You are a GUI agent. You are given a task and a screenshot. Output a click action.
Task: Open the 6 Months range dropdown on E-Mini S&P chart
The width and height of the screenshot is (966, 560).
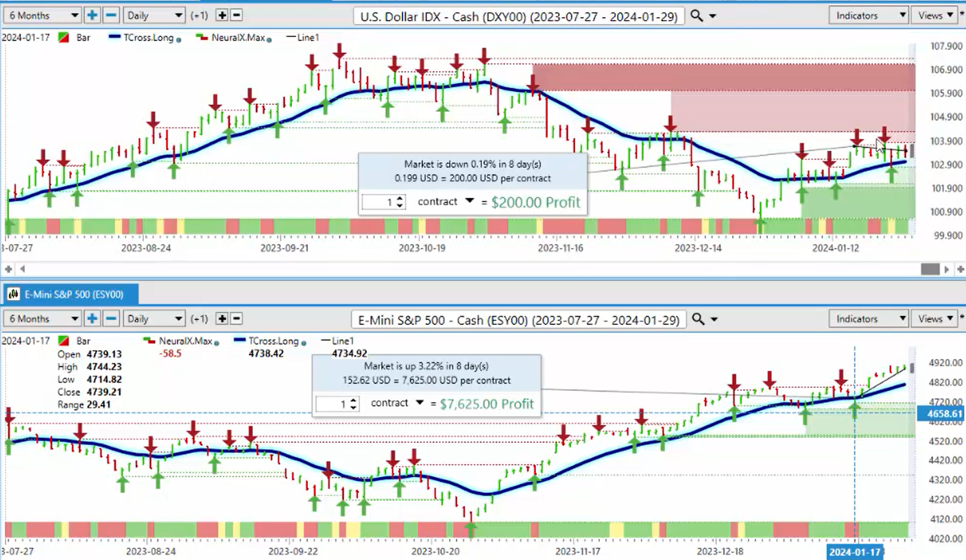[x=41, y=319]
